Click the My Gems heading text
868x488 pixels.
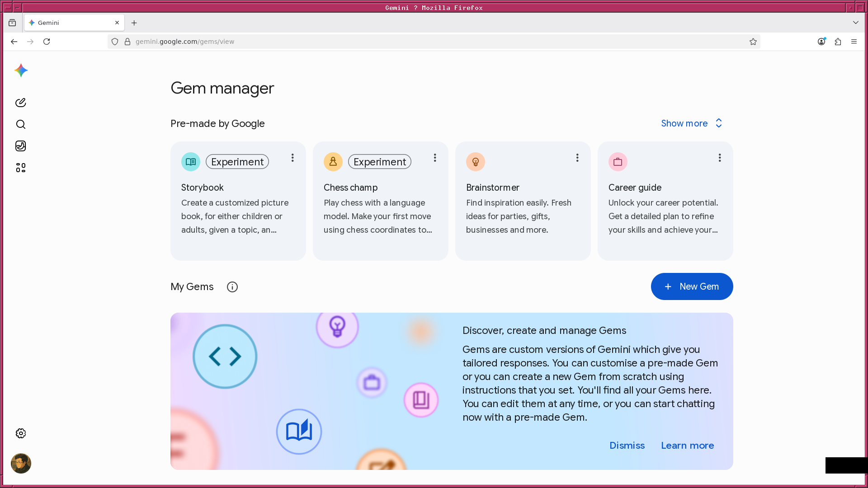tap(192, 287)
